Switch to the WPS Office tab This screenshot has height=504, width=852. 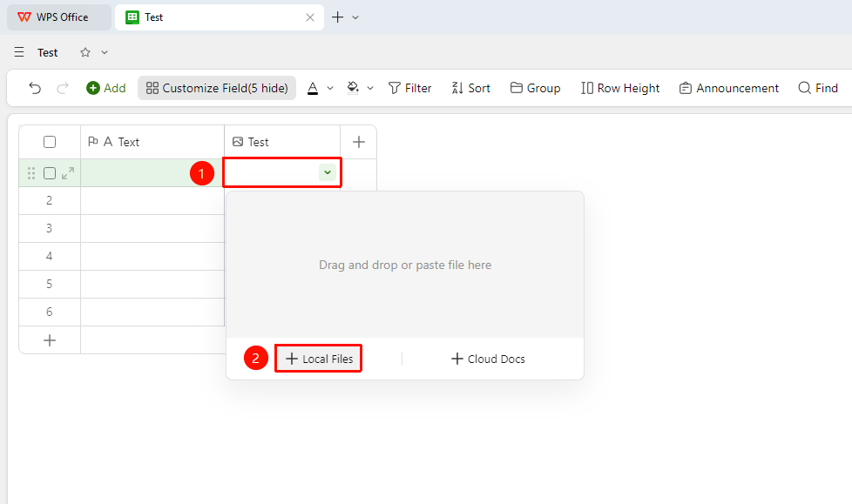tap(58, 17)
